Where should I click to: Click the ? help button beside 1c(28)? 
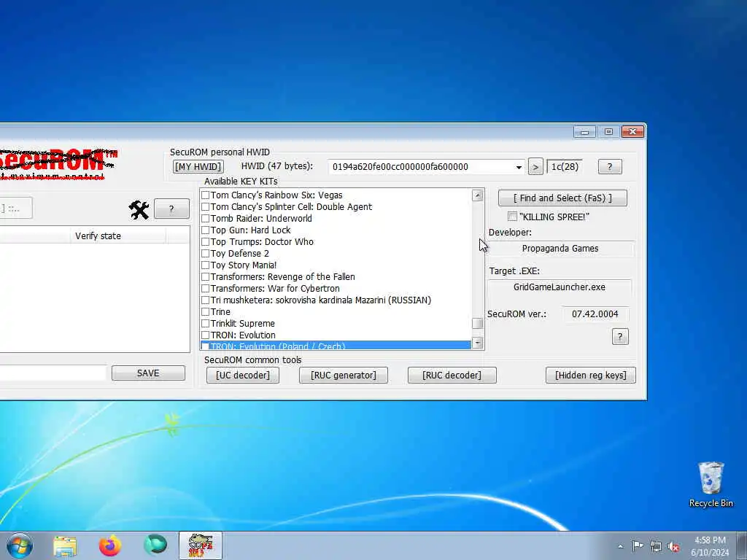610,167
